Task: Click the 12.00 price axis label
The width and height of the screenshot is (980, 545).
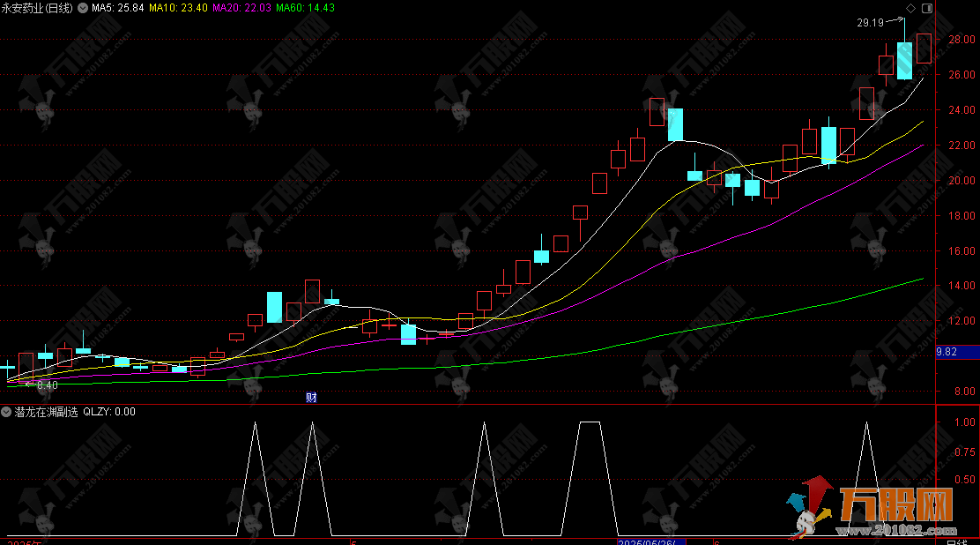Action: click(961, 321)
